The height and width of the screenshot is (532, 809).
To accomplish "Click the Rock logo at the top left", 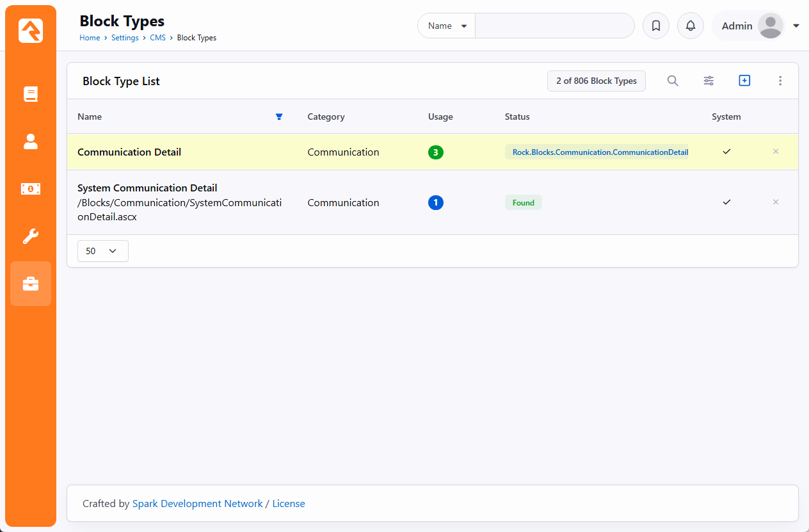I will (x=30, y=30).
